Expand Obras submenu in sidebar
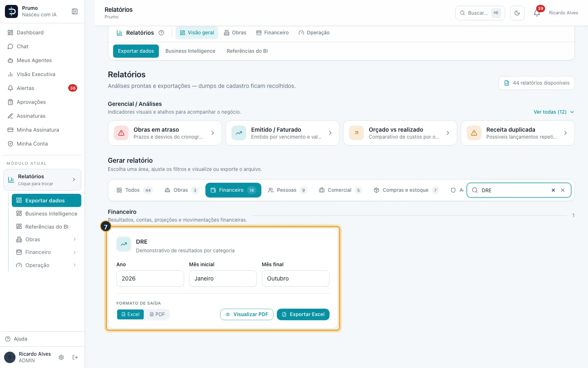The height and width of the screenshot is (368, 588). tap(47, 240)
